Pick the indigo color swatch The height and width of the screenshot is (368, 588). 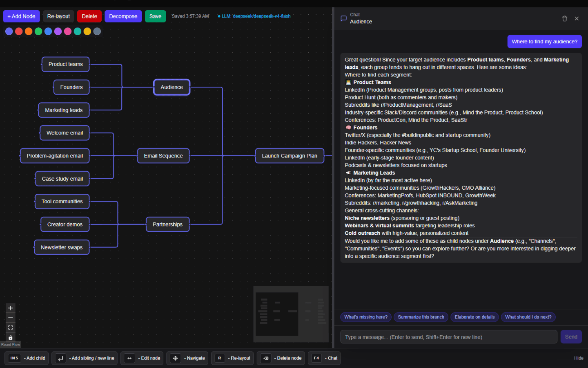[9, 31]
